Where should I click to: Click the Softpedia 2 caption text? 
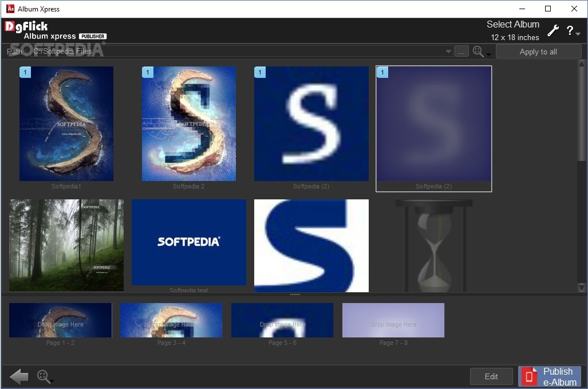point(188,186)
